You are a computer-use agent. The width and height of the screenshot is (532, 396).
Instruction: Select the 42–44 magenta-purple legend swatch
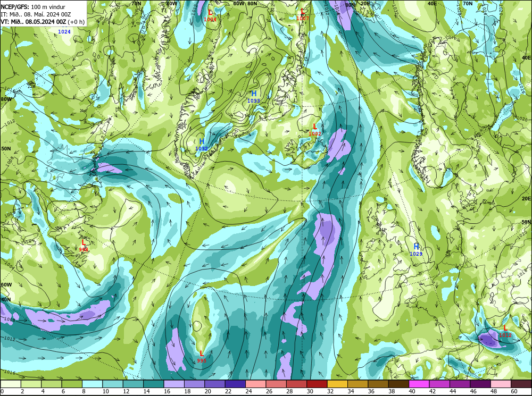coord(439,384)
